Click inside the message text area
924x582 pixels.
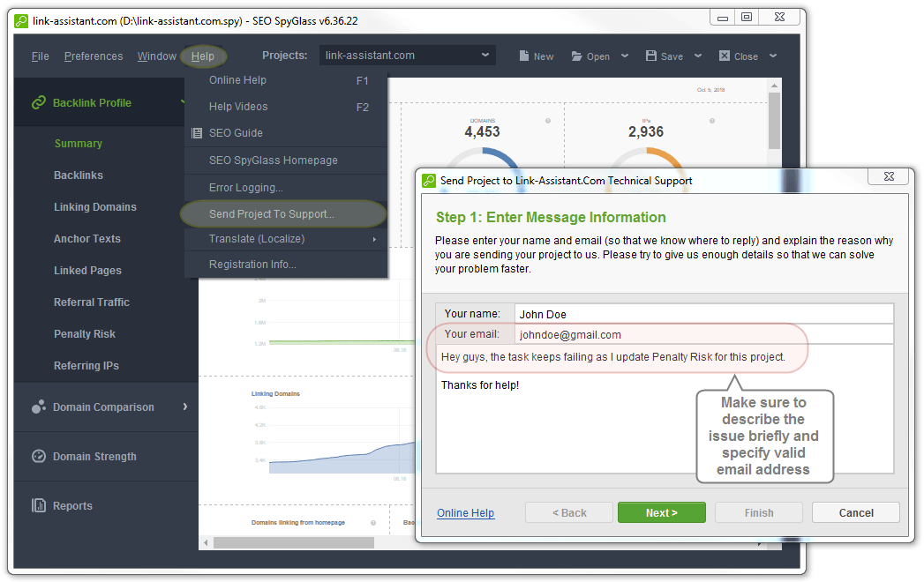coord(665,409)
